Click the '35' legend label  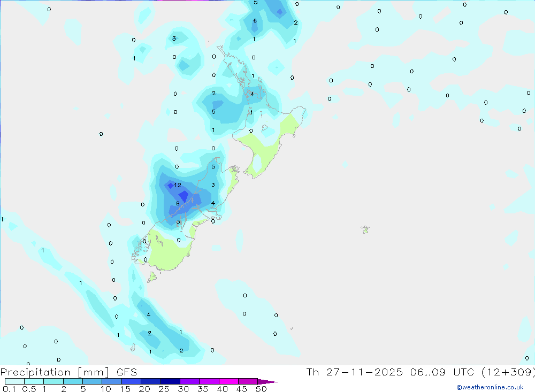[203, 389]
